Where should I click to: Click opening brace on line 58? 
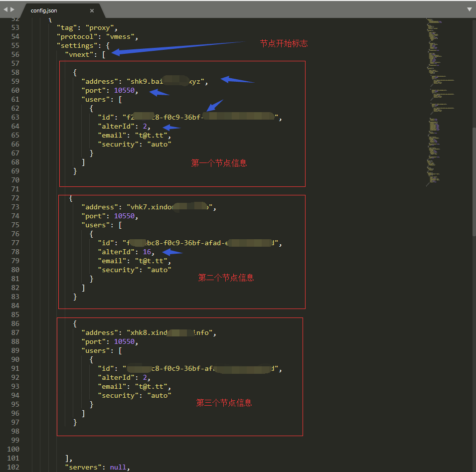click(75, 73)
